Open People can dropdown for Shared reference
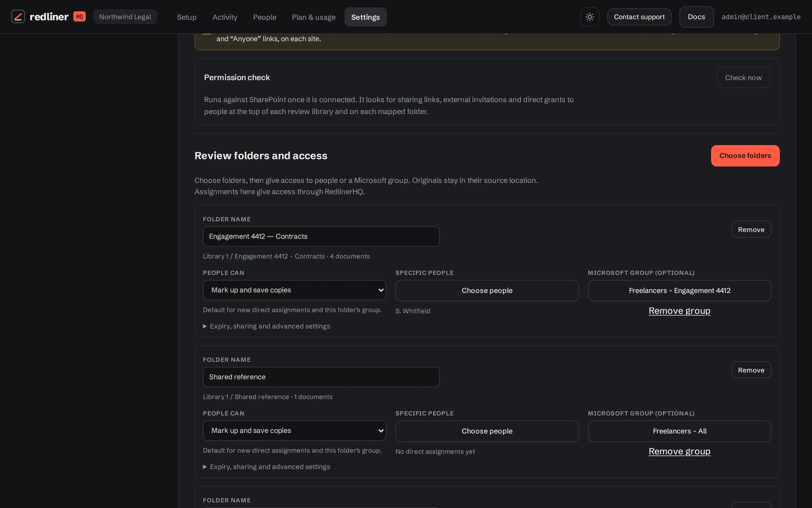 coord(294,431)
